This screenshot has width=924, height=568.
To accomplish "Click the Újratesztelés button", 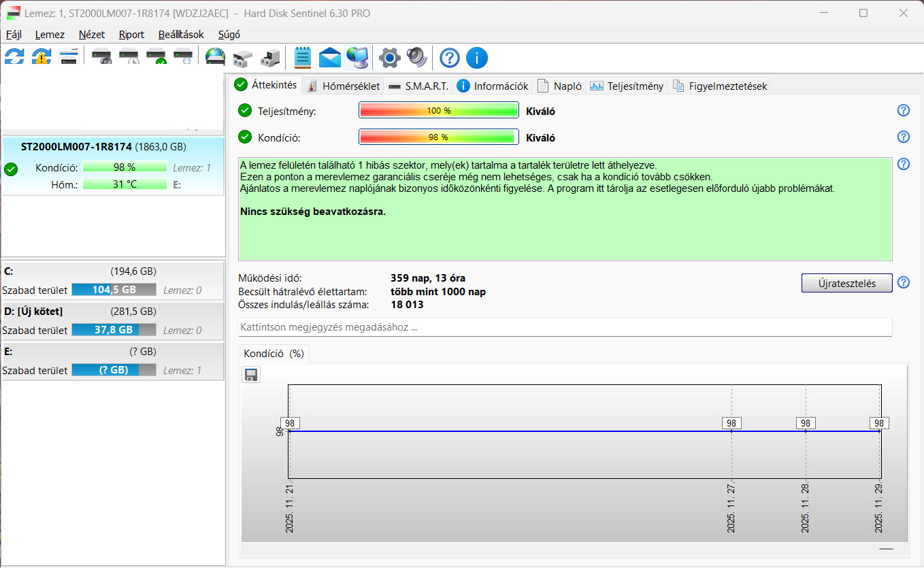I will tap(846, 283).
